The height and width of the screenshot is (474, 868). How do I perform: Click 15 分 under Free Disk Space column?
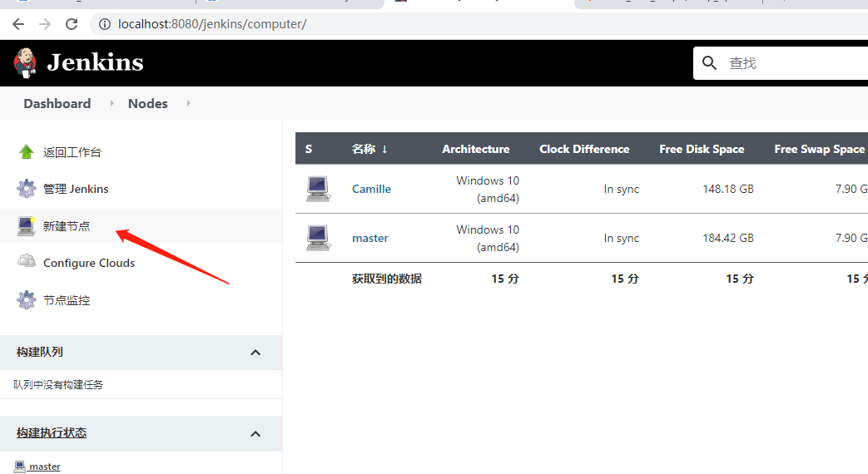tap(740, 279)
